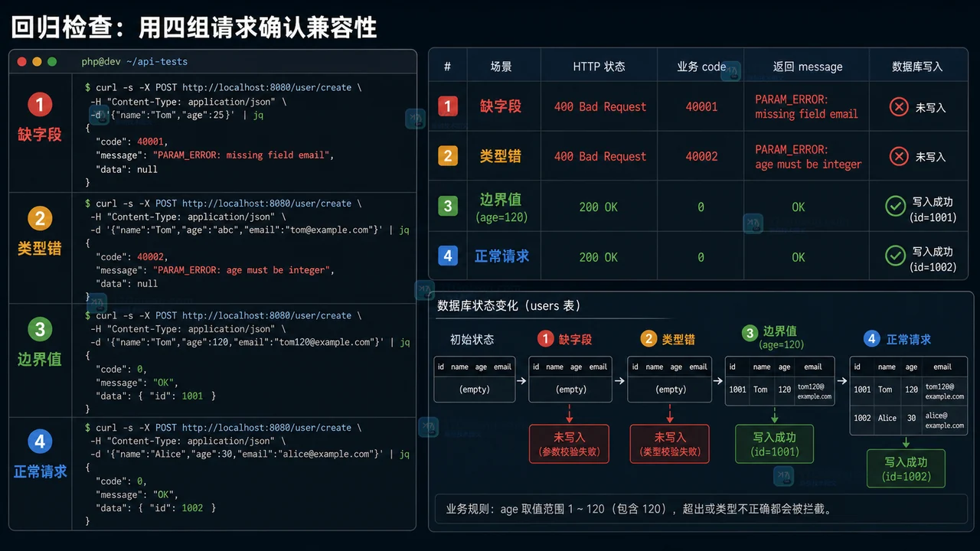Click "200 OK" in the 边界值 table row

tap(599, 207)
